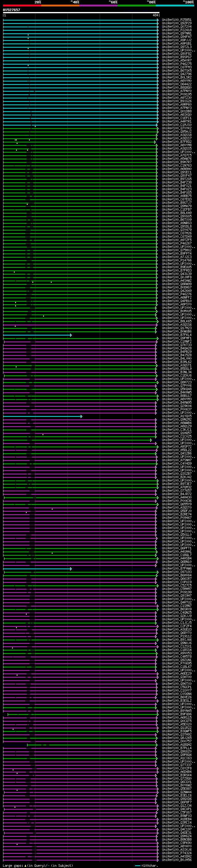Choose hit UniRef100_A3QSS8
This screenshot has width=197, height=868.
pos(177,135)
